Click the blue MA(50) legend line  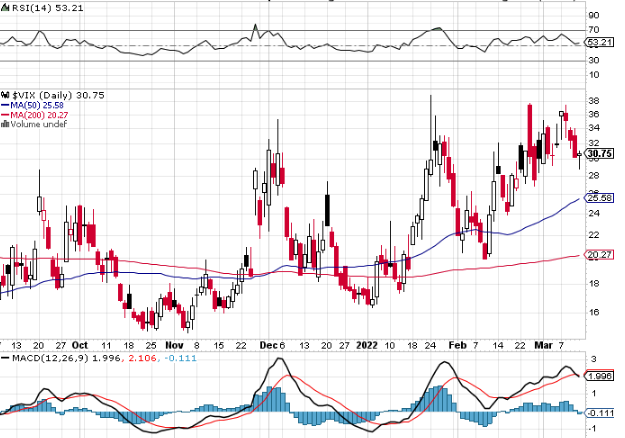[x=5, y=105]
